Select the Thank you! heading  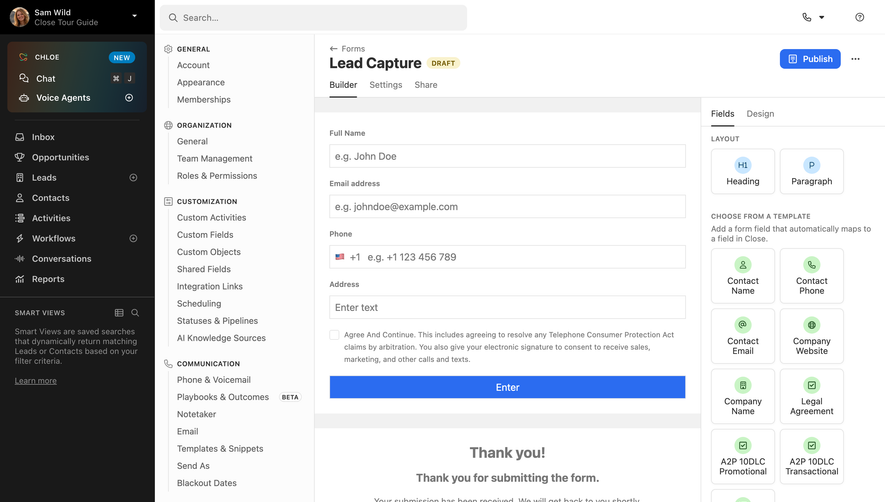[507, 453]
